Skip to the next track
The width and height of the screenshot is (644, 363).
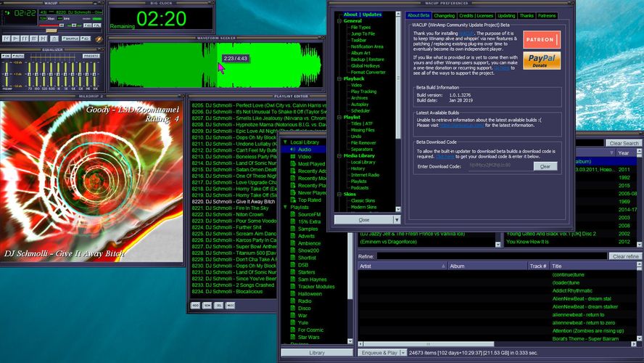[44, 37]
